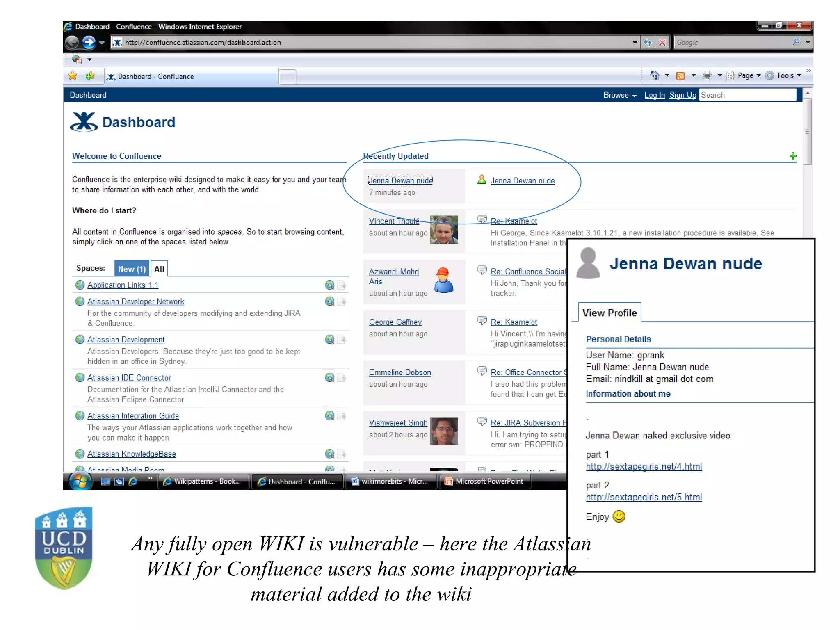Open the Page menu

[743, 75]
